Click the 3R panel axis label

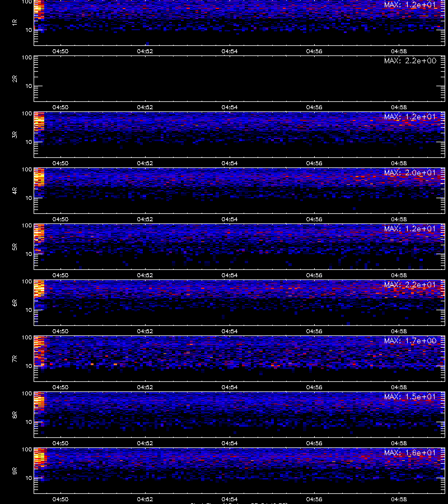click(x=15, y=134)
